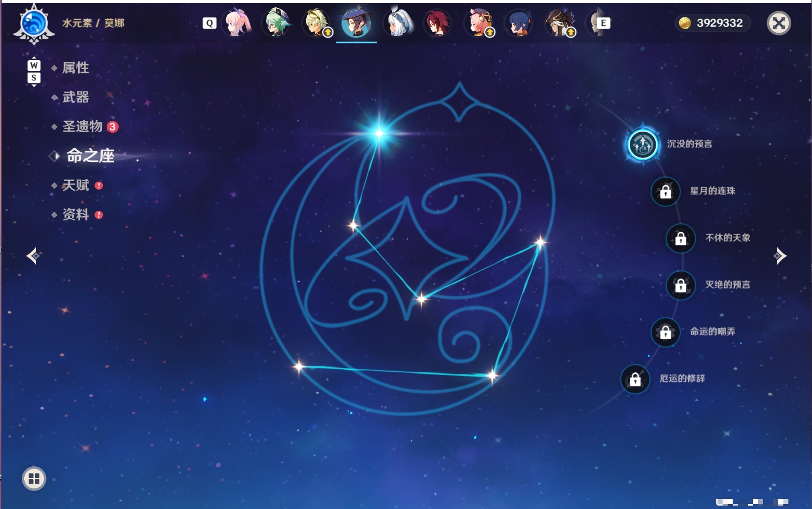Open the unlocked 沉没的预言 constellation node
The image size is (812, 509).
[642, 145]
